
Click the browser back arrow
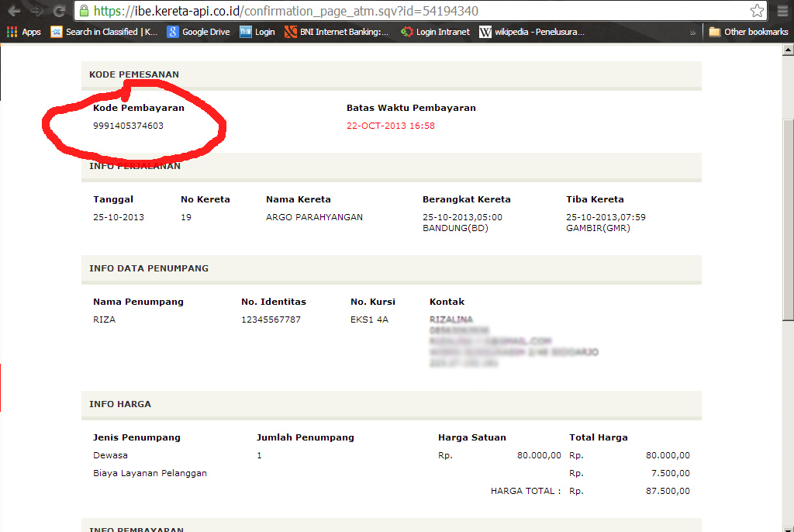point(14,11)
